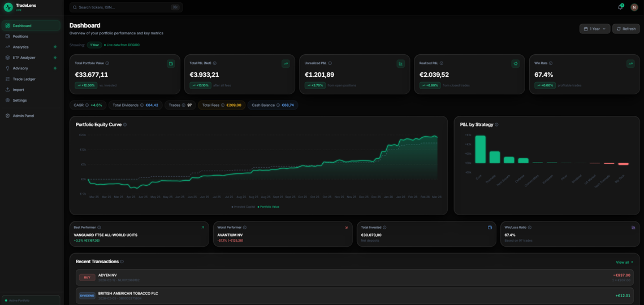Toggle Invested Capital series in chart legend
The height and width of the screenshot is (305, 644).
(x=244, y=207)
